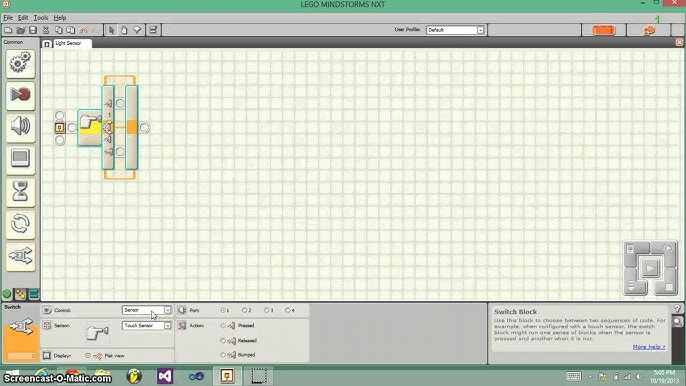Click the program starting point on canvas
Viewport: 686px width, 386px height.
pos(60,127)
